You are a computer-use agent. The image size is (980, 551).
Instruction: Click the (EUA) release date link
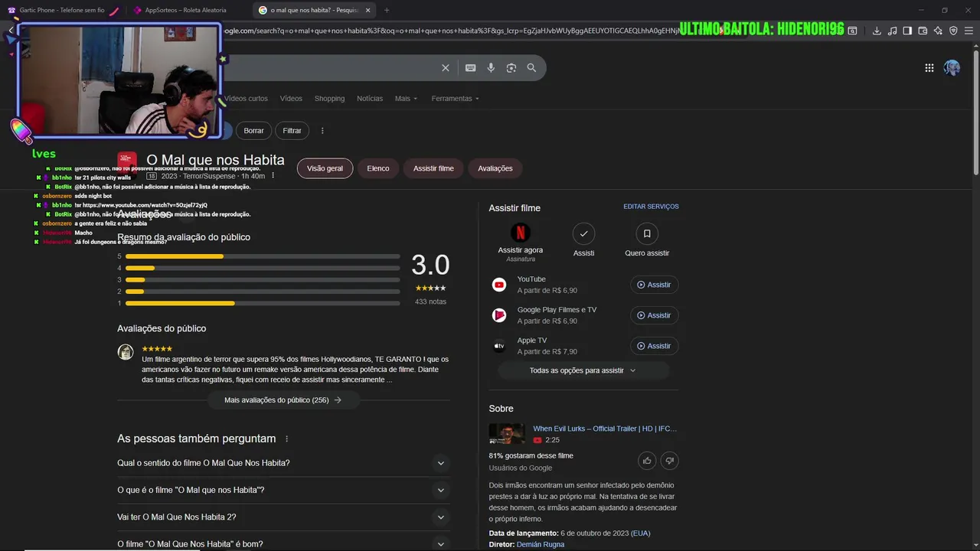pyautogui.click(x=640, y=533)
